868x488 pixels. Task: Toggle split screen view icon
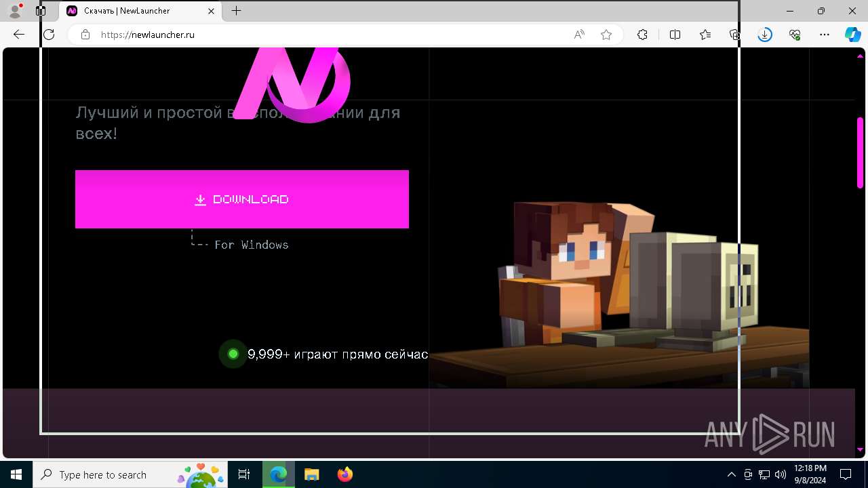click(x=675, y=35)
